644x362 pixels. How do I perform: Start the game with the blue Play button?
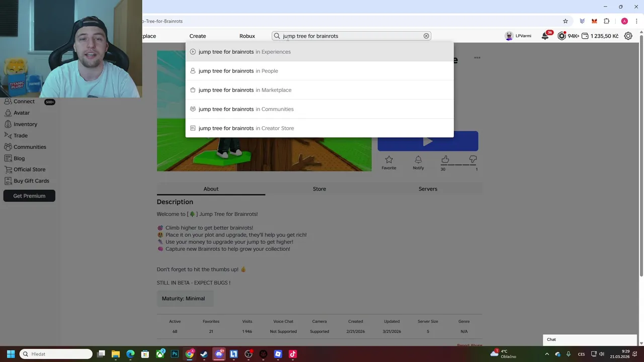coord(428,141)
